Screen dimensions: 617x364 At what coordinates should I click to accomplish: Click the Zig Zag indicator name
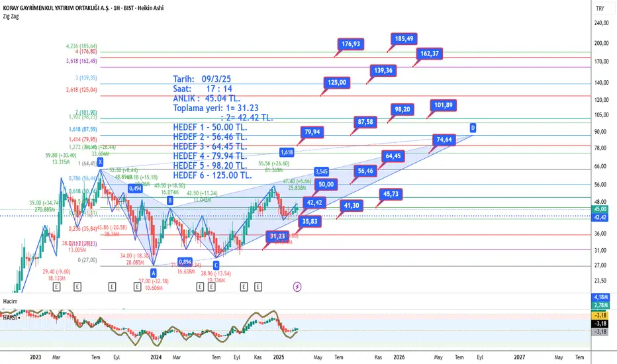click(x=11, y=16)
